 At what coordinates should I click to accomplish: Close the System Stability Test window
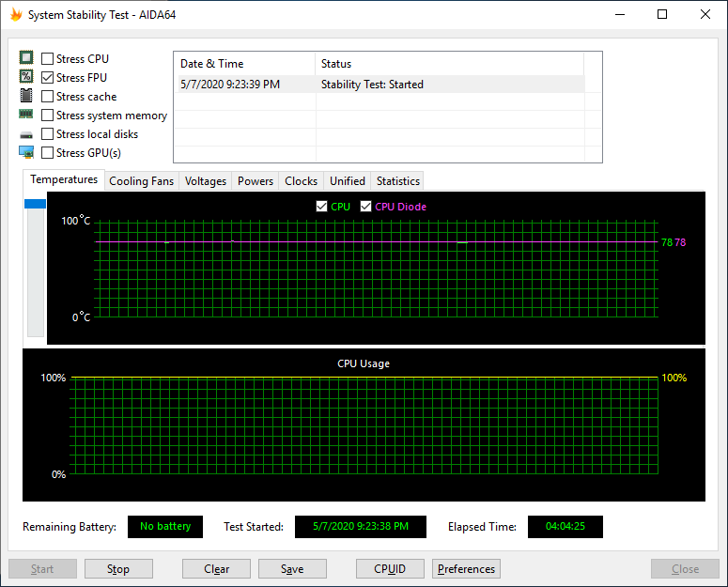tap(705, 14)
